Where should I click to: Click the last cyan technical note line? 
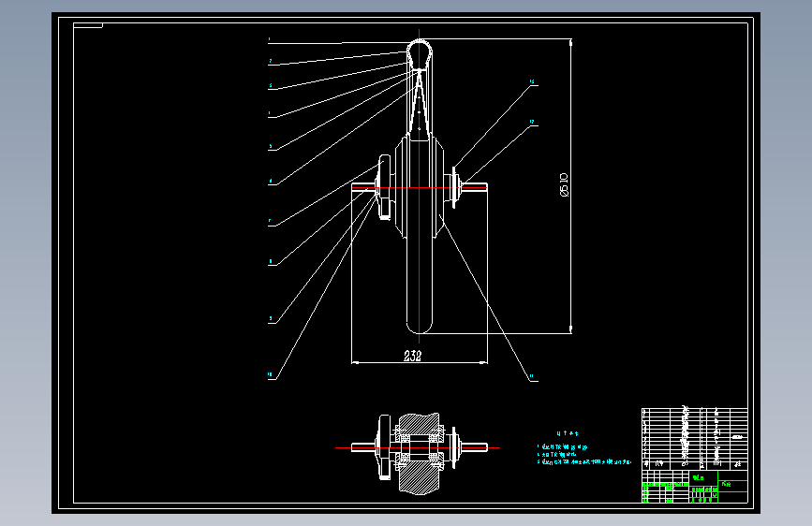click(584, 461)
